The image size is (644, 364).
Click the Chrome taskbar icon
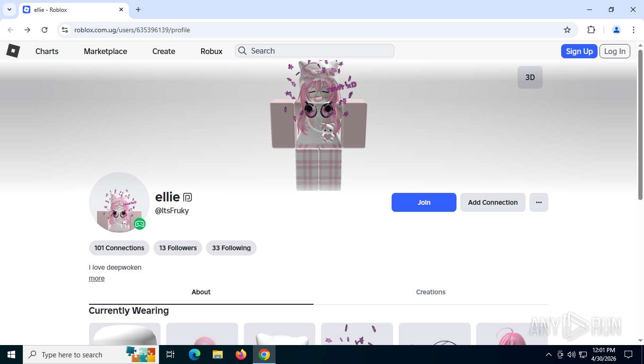264,355
